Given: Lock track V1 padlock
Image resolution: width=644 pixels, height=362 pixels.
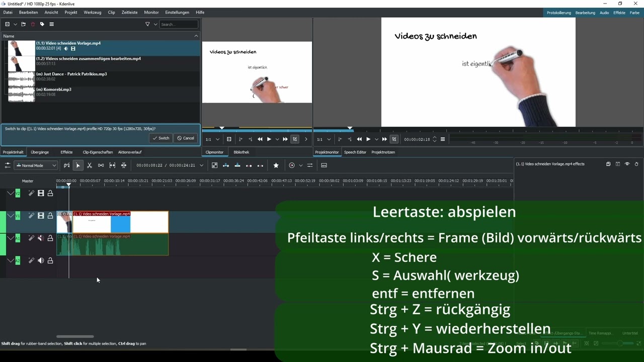Looking at the screenshot, I should pyautogui.click(x=50, y=216).
